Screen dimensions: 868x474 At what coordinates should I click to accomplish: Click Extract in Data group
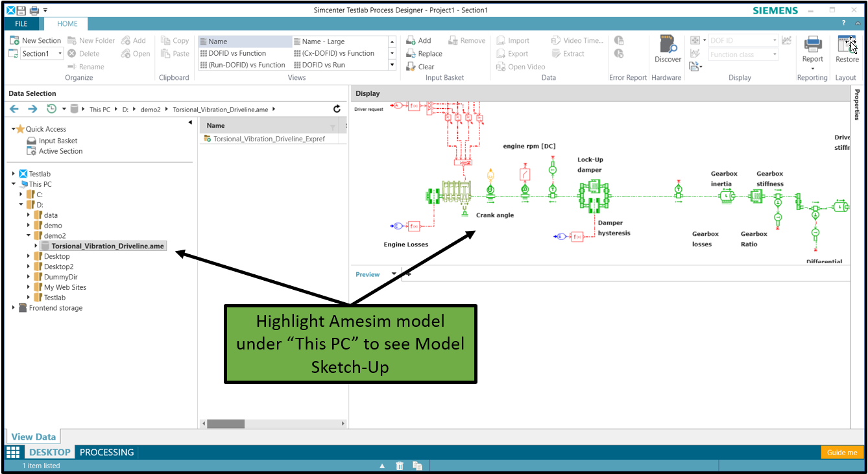568,54
